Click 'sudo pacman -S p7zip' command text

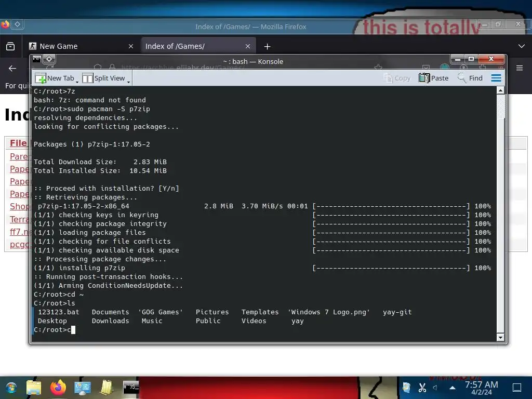point(108,109)
